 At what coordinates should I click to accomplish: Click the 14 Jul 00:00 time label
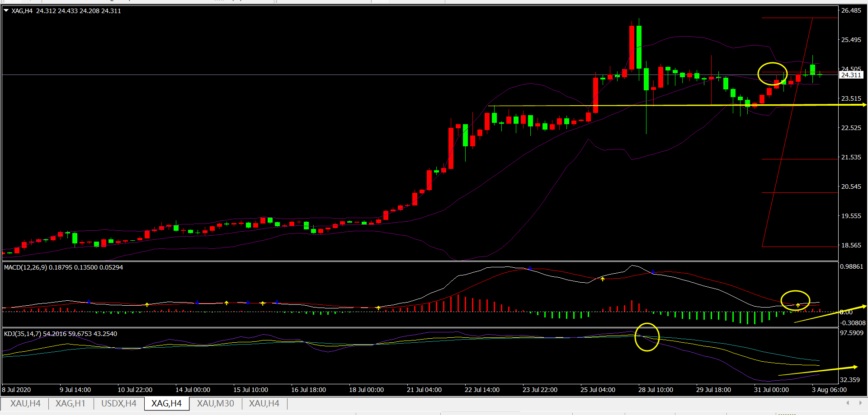tap(193, 390)
